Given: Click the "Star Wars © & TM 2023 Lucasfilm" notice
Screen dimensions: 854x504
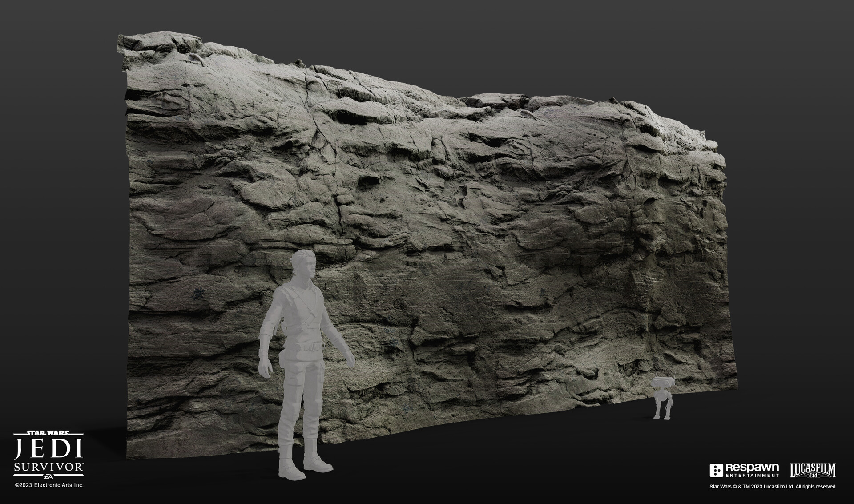Looking at the screenshot, I should click(x=772, y=487).
